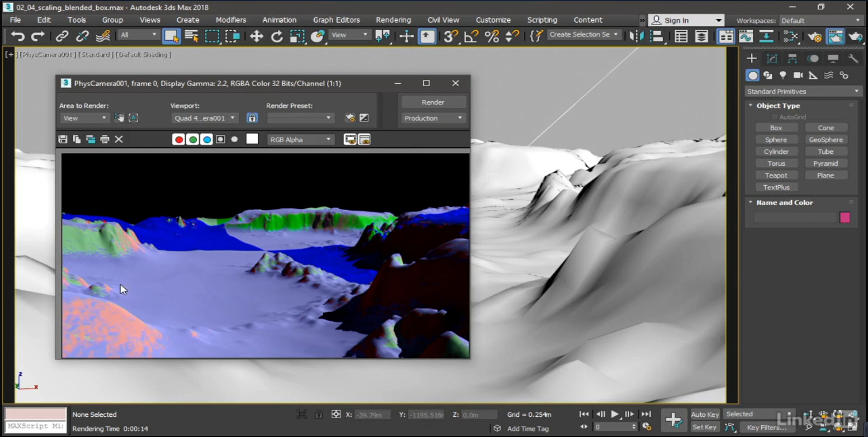Click the Undo arrow in main toolbar
The width and height of the screenshot is (868, 437).
click(x=17, y=36)
